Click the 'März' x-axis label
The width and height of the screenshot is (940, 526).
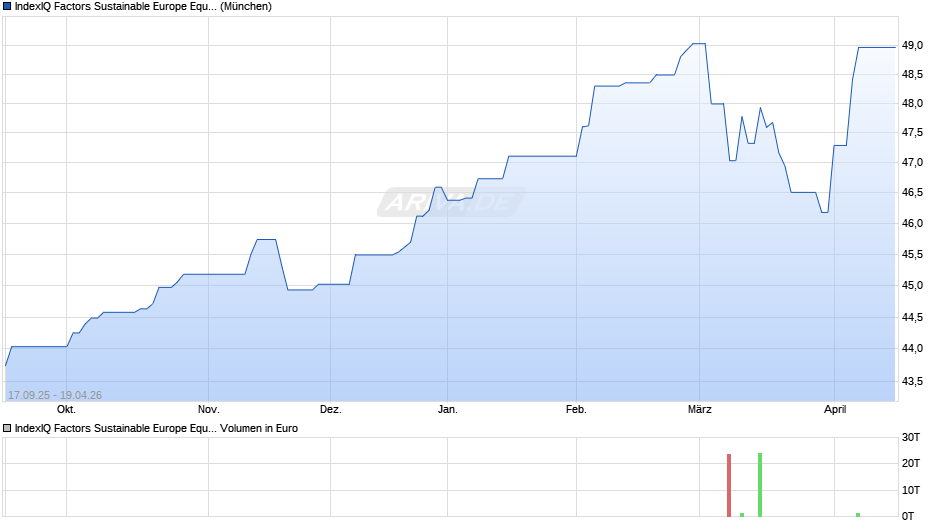tap(700, 410)
